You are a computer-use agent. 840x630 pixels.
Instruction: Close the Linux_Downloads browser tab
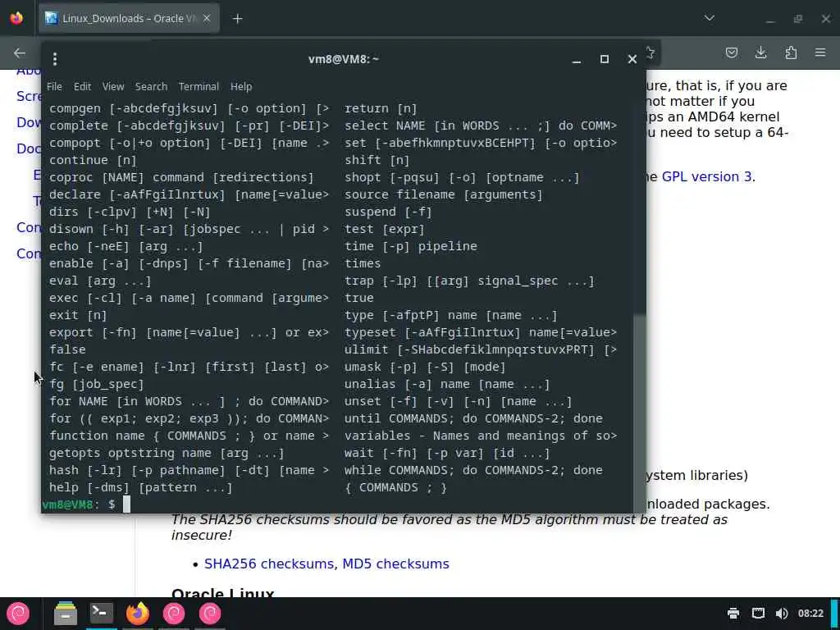(207, 18)
